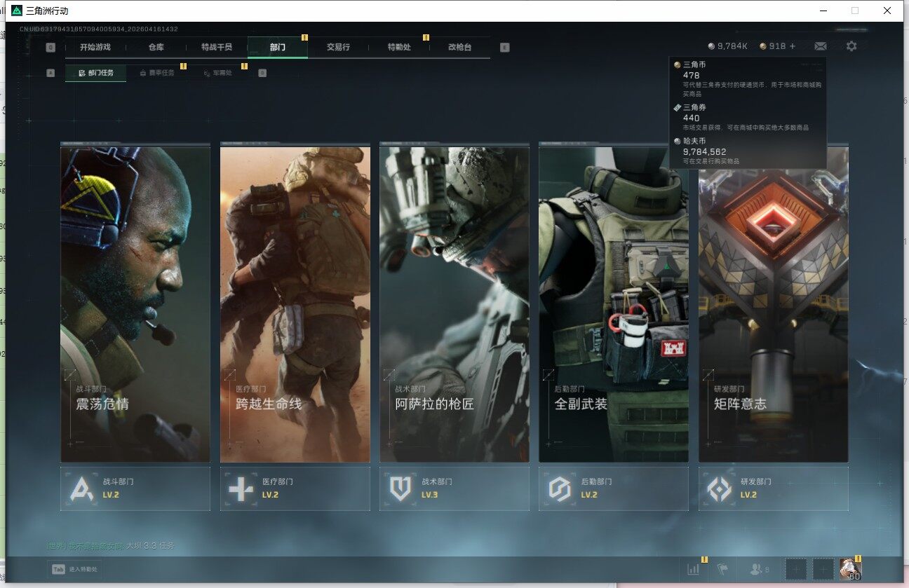Click the second empty squad slot plus
909x588 pixels.
point(823,569)
